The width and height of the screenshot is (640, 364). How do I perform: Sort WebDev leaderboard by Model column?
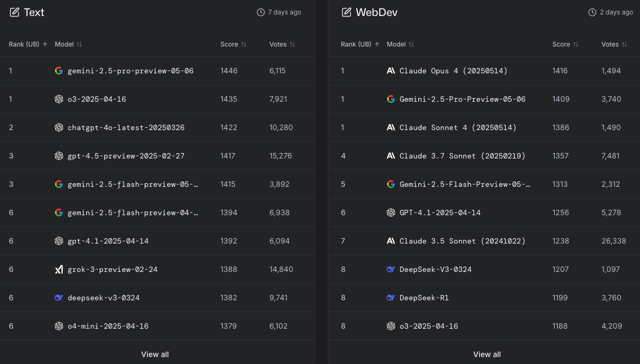[401, 44]
